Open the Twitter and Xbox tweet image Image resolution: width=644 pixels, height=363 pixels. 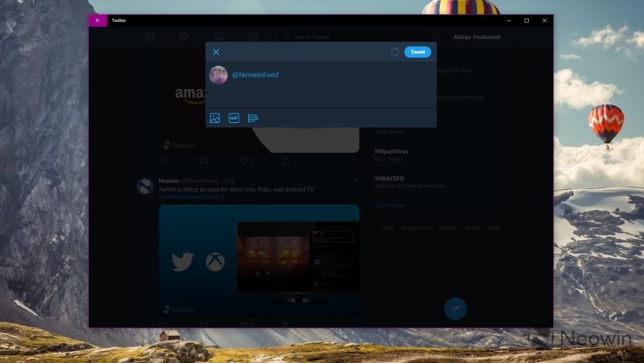(259, 260)
